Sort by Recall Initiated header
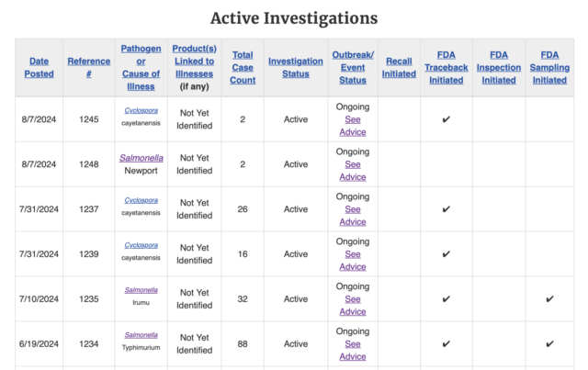This screenshot has height=370, width=588. click(399, 67)
